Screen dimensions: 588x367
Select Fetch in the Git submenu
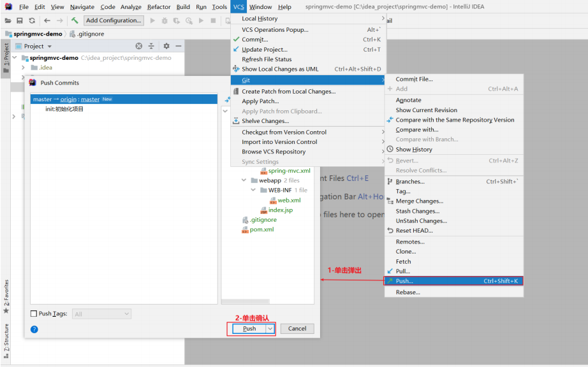click(453, 261)
